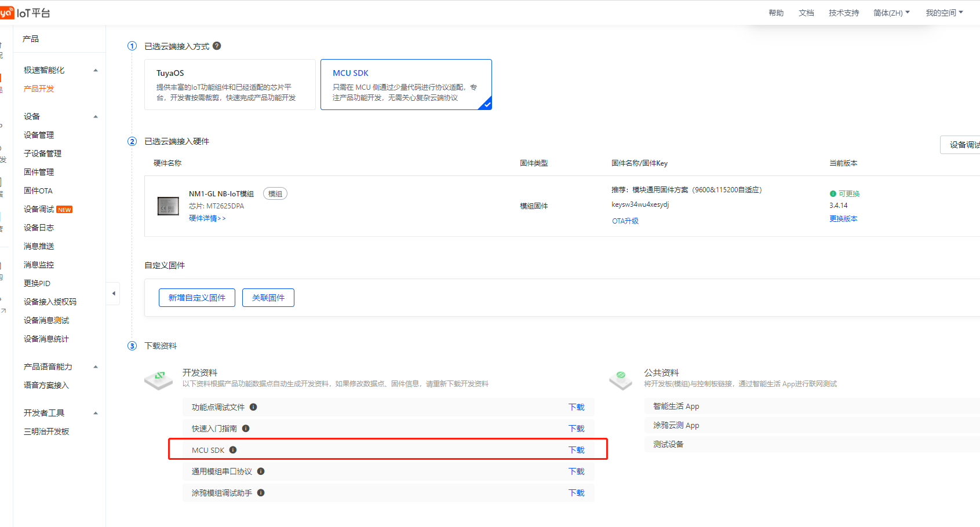The height and width of the screenshot is (527, 980).
Task: Click the 芯片: MT2625DPA text
Action: (216, 206)
